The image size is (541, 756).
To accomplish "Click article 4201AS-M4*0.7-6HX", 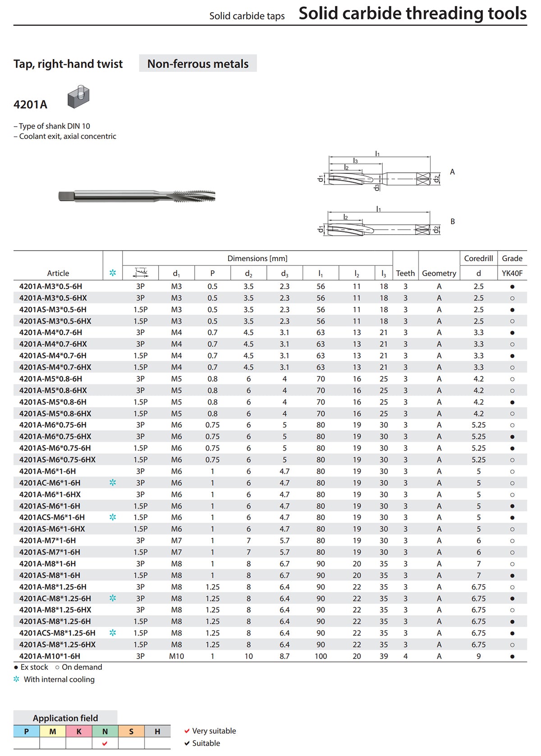I will coord(55,367).
